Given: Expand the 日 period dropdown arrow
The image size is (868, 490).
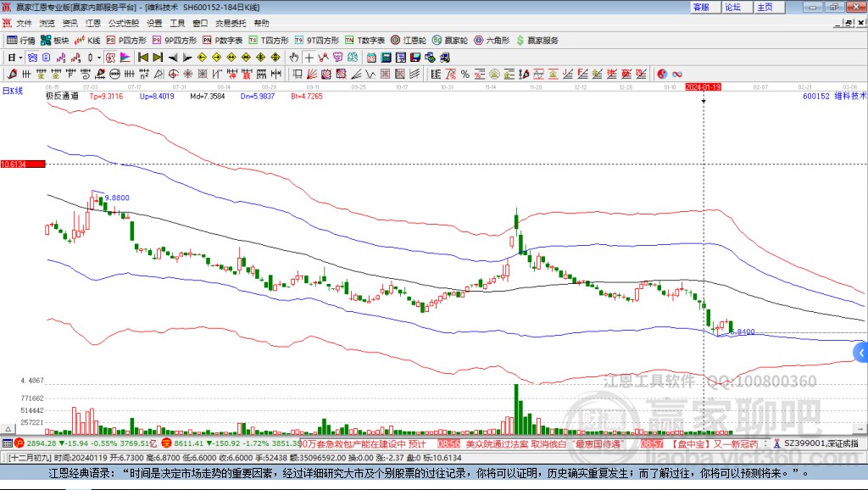Looking at the screenshot, I should click(x=21, y=58).
